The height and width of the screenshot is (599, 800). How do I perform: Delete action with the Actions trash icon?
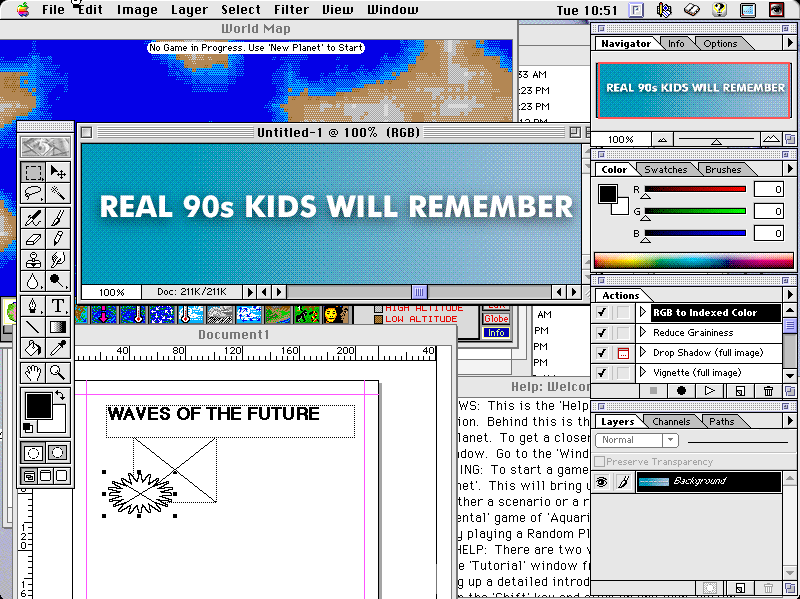768,391
